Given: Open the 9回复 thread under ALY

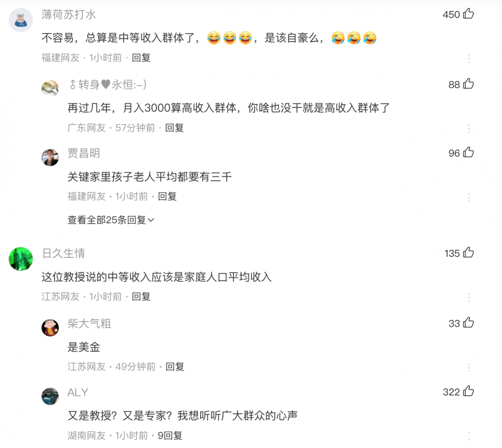Looking at the screenshot, I should (x=170, y=435).
